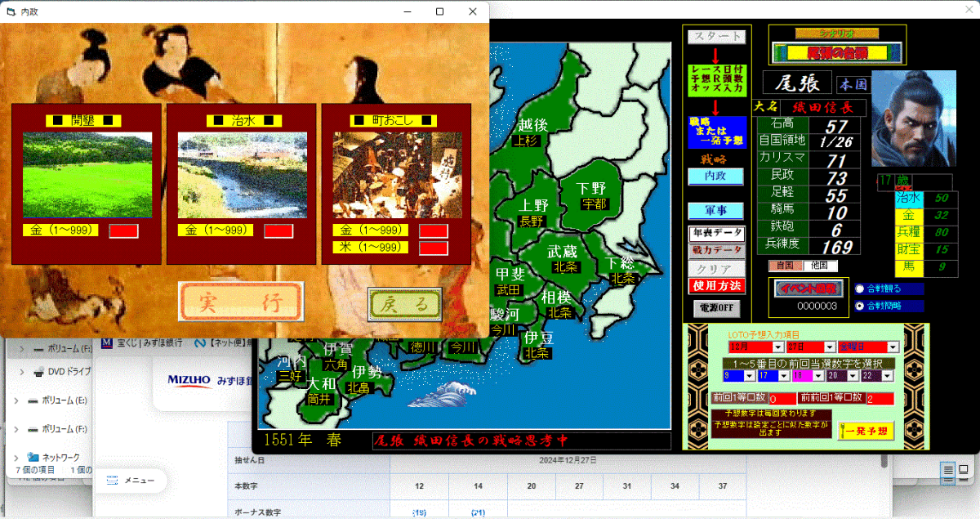The image size is (980, 519).
Task: Expand the ネットワーク node in Explorer
Action: (x=17, y=457)
